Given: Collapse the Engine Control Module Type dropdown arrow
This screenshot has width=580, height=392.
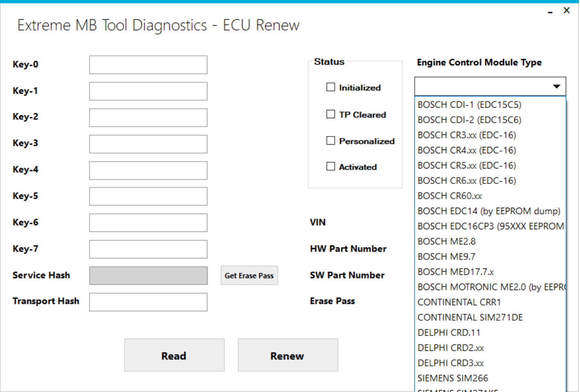Looking at the screenshot, I should click(556, 86).
